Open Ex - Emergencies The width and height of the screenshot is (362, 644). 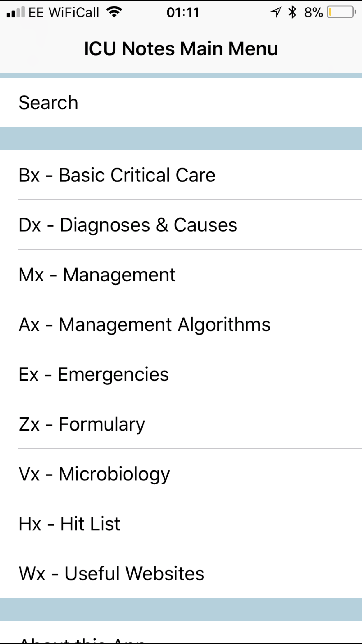coord(181,374)
